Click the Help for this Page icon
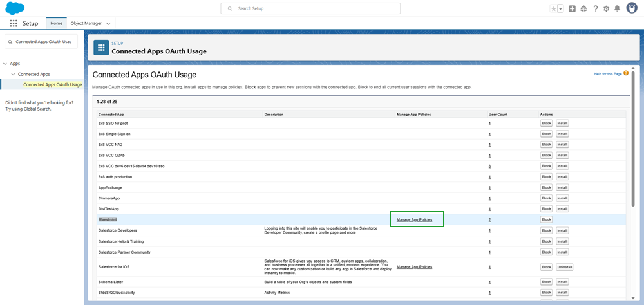 626,73
